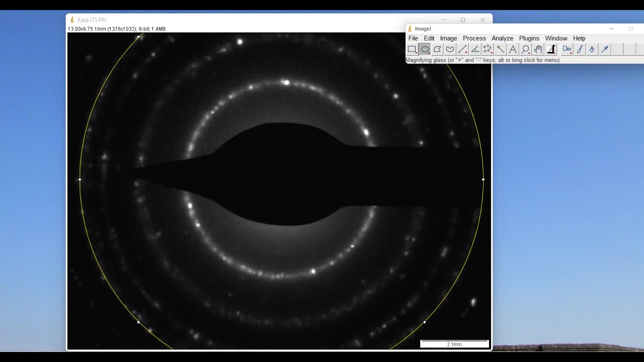Image resolution: width=644 pixels, height=362 pixels.
Task: Open the Plugins menu in ImageJ
Action: [529, 38]
